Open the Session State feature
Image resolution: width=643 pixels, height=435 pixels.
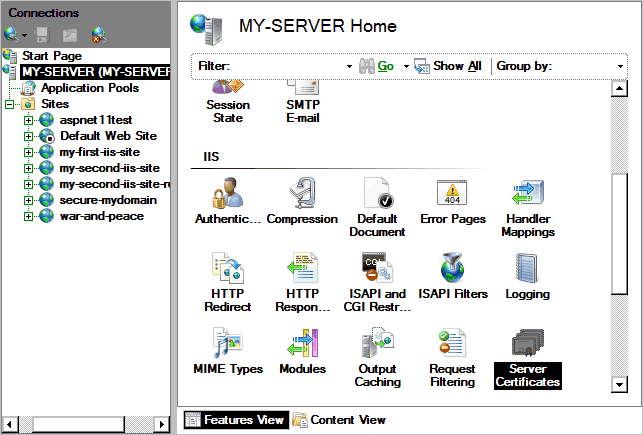tap(228, 103)
